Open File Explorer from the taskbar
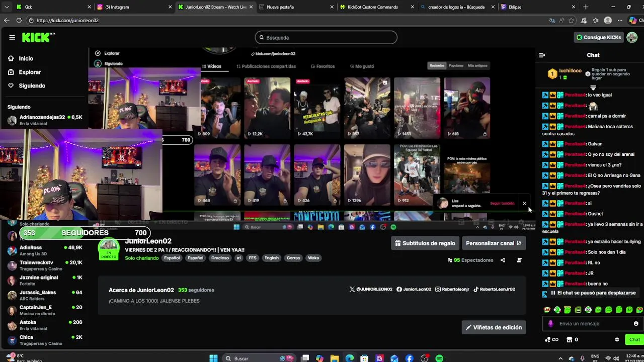This screenshot has height=362, width=644. (x=335, y=358)
